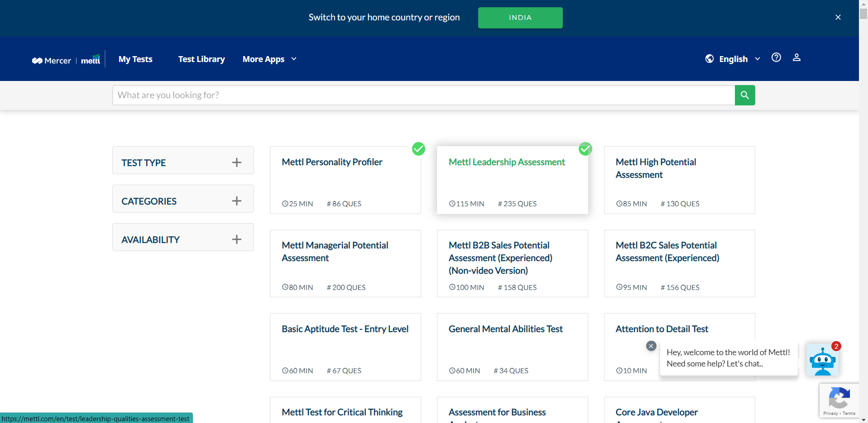Screen dimensions: 868x423
Task: Open the user account profile icon
Action: point(796,57)
